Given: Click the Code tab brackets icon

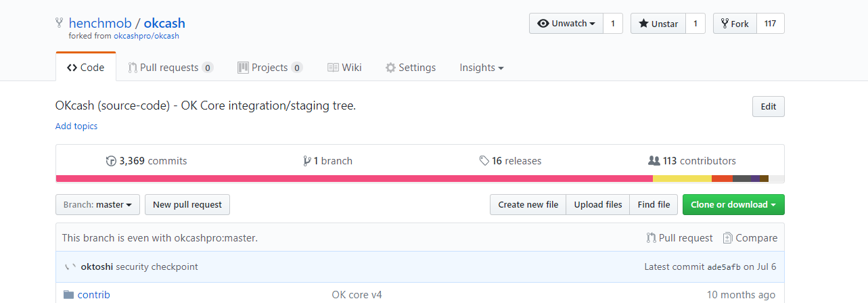Looking at the screenshot, I should click(72, 68).
